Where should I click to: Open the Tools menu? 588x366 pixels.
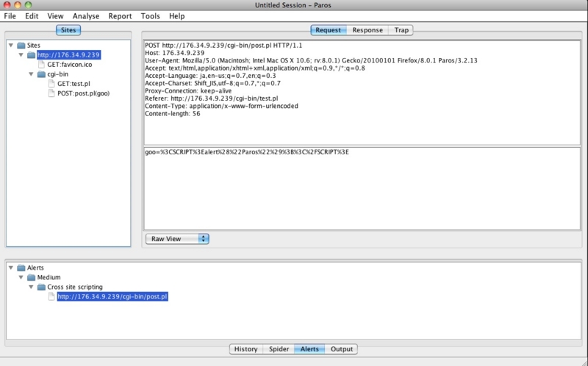pos(151,16)
